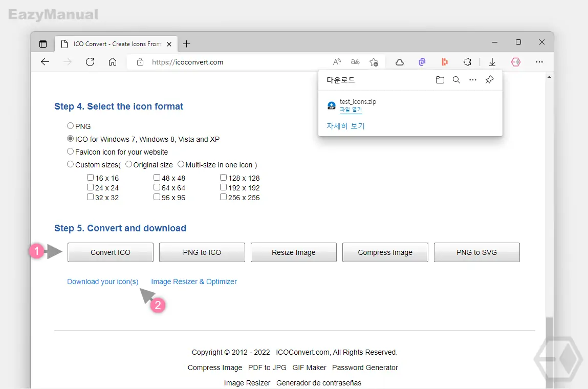This screenshot has width=588, height=389.
Task: Open footer GIF Maker link
Action: (310, 368)
